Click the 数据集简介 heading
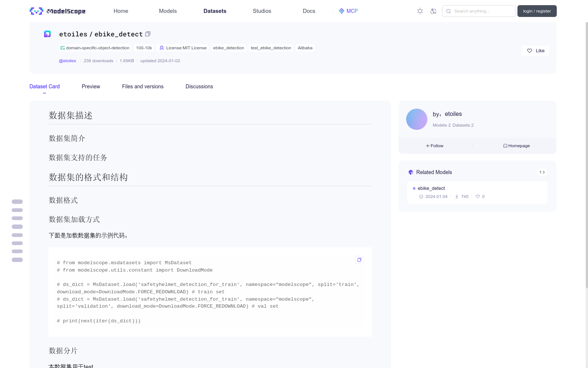This screenshot has height=368, width=588. (x=67, y=138)
